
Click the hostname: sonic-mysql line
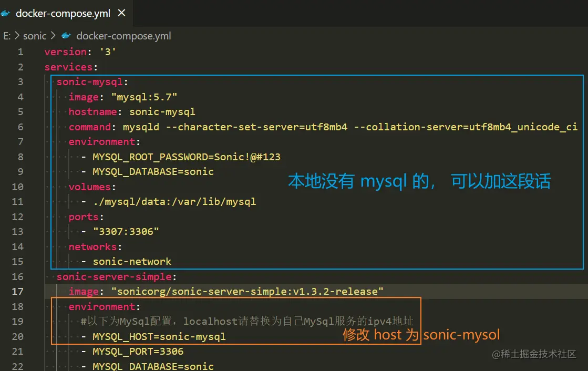tap(131, 111)
